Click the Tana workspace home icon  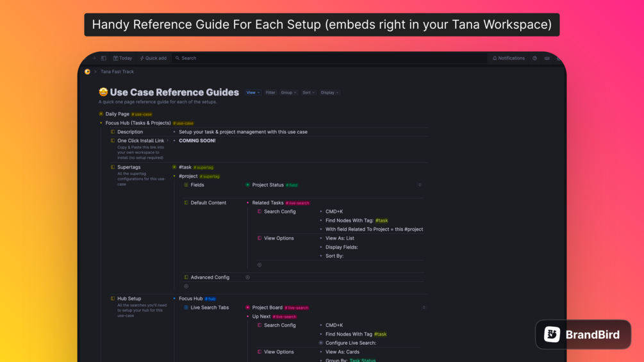(x=87, y=72)
